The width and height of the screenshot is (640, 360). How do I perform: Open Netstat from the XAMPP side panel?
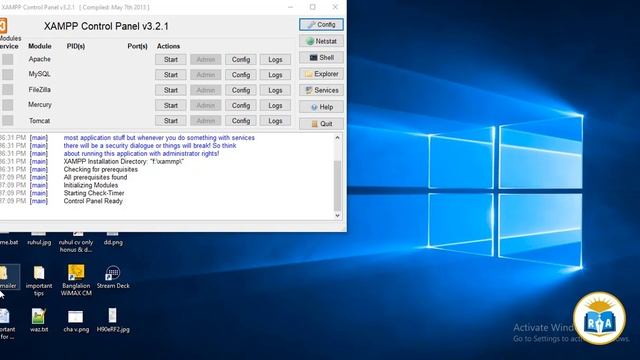321,41
